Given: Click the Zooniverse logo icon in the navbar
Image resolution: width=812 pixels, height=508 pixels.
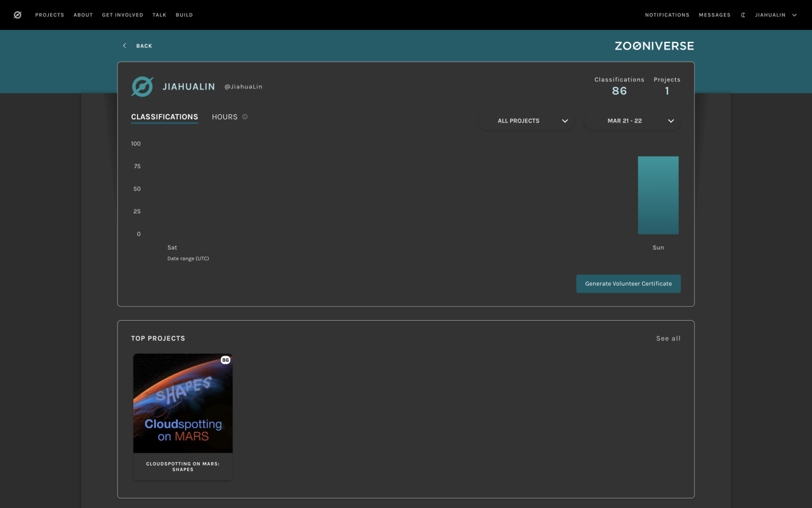Looking at the screenshot, I should 18,15.
